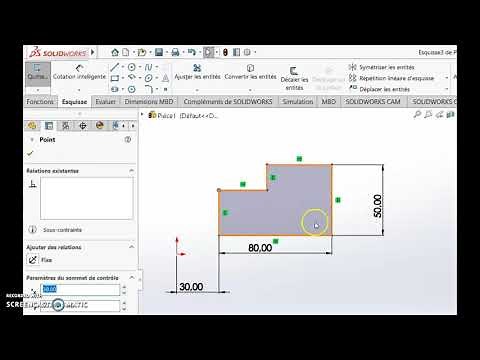Click Répétition linéaire d'esquisse tool
This screenshot has width=480, height=360.
(391, 78)
